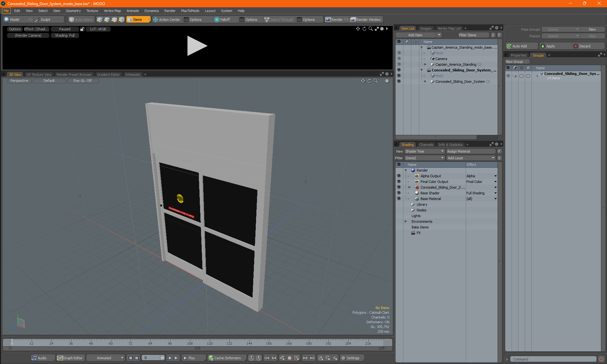This screenshot has width=607, height=364.
Task: Click 3D viewport pan/move icon
Action: (363, 81)
